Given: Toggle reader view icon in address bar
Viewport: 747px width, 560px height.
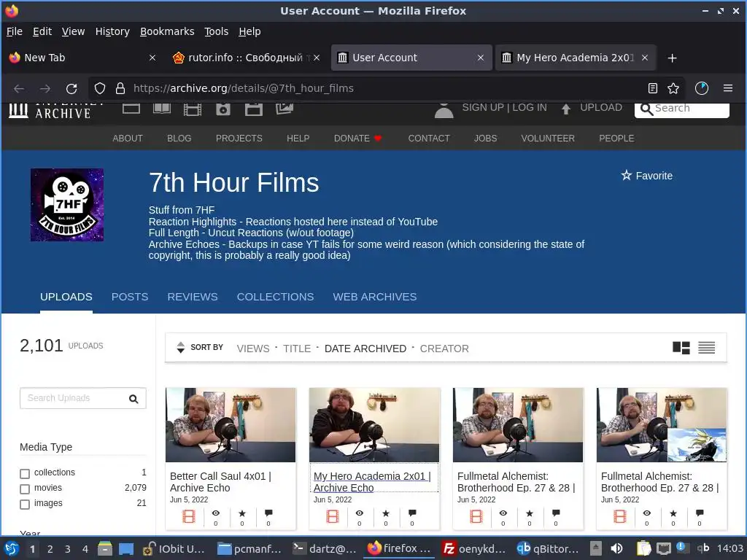Looking at the screenshot, I should click(x=653, y=88).
